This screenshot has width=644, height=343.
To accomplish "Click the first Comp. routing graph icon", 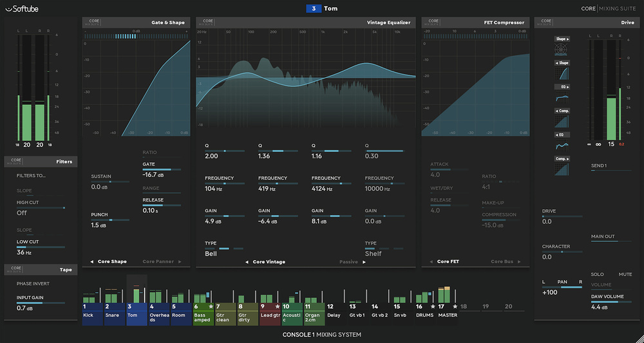I will point(562,122).
